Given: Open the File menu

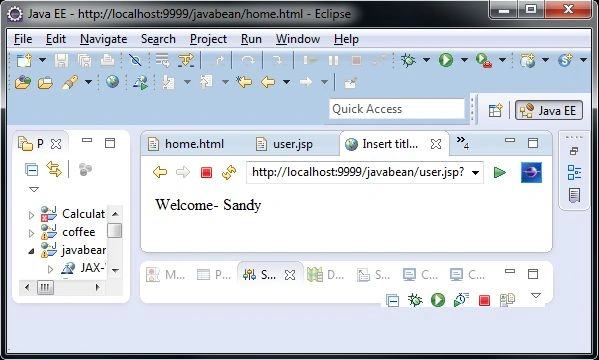Looking at the screenshot, I should coord(23,39).
